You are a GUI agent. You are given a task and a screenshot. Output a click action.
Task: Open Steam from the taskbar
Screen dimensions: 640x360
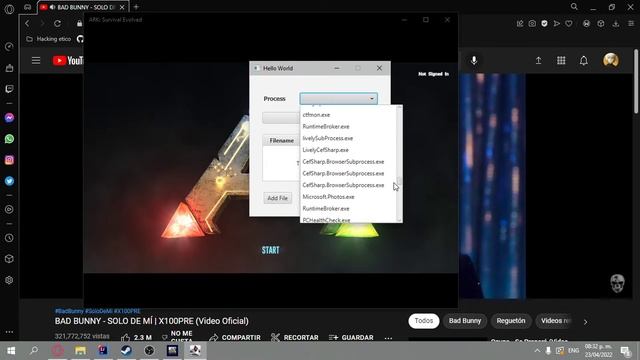click(126, 350)
